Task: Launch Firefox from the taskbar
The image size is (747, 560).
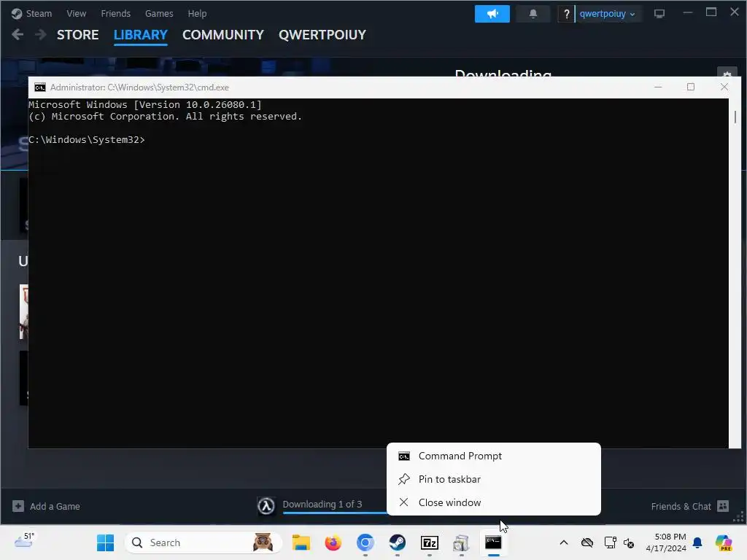Action: [x=333, y=542]
